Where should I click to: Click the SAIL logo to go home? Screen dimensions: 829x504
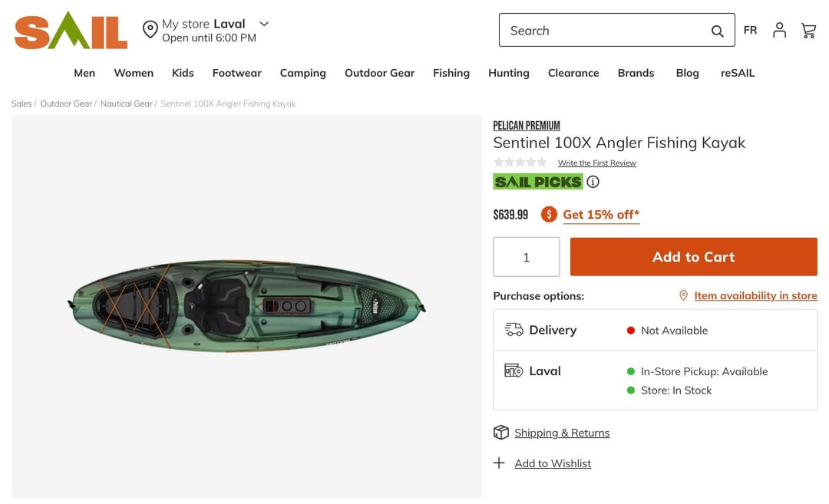71,31
